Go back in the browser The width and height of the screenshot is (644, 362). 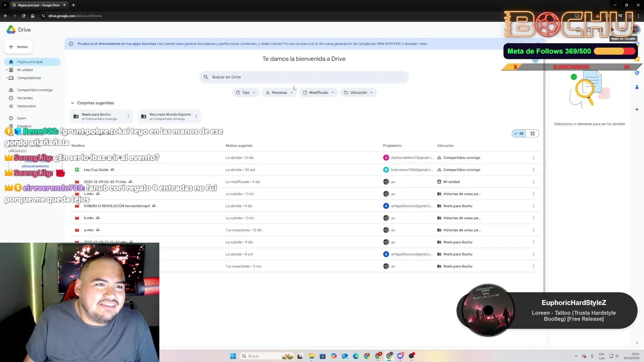[x=6, y=16]
